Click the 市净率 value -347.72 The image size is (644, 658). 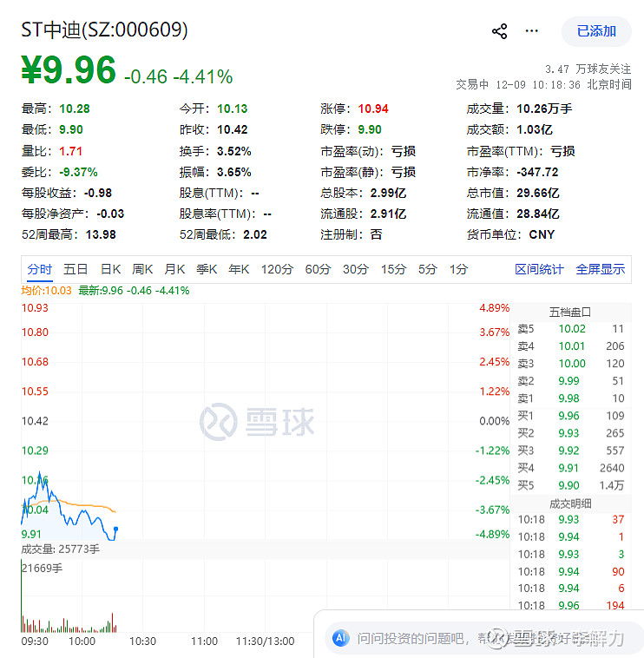coord(537,172)
